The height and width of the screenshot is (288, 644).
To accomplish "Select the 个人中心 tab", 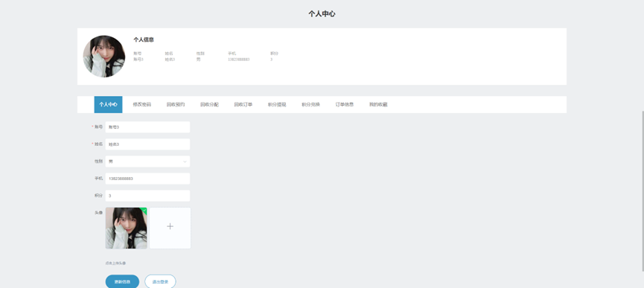I will (108, 105).
